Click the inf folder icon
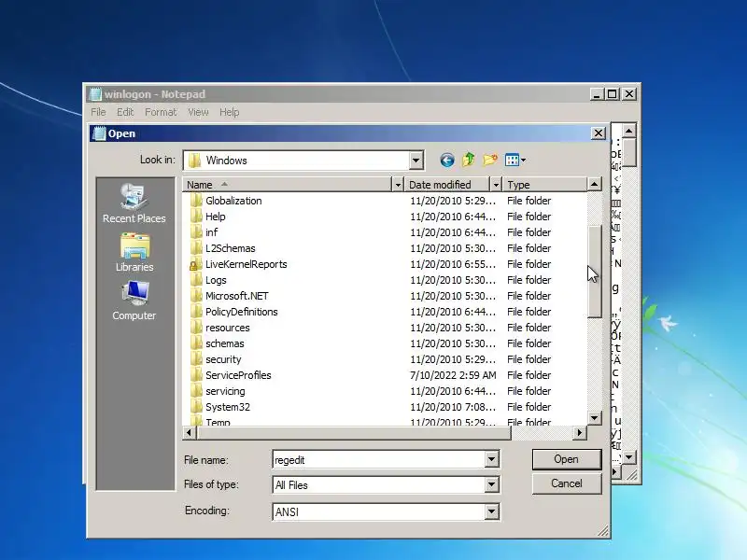The width and height of the screenshot is (747, 560). (196, 232)
